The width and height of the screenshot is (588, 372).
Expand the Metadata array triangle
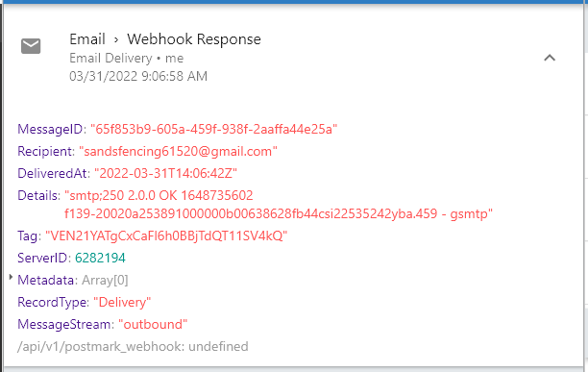[11, 278]
